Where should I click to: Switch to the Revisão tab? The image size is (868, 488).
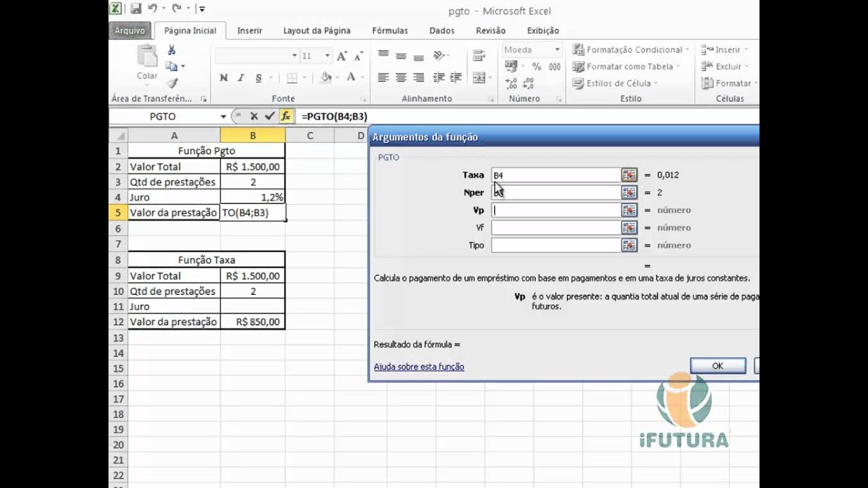pyautogui.click(x=491, y=30)
